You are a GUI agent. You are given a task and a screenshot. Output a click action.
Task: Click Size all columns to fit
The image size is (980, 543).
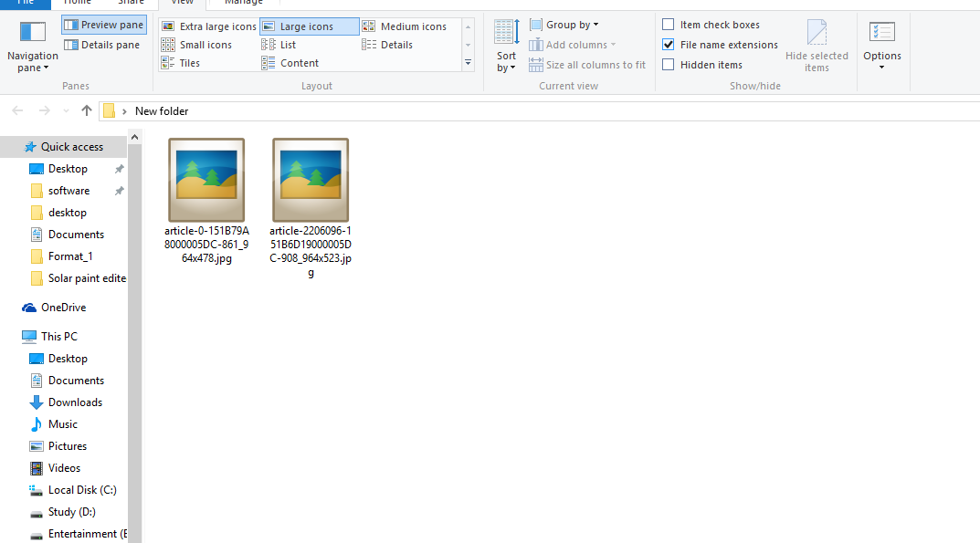[587, 64]
